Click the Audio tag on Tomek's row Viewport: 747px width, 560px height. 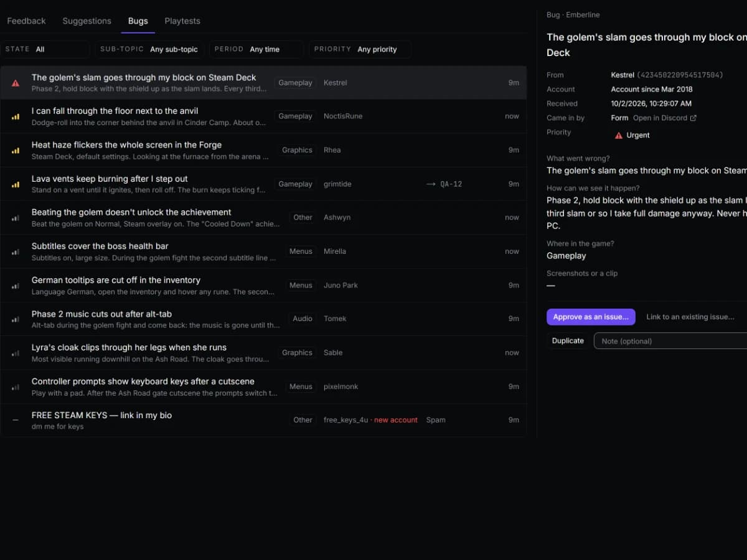coord(303,319)
